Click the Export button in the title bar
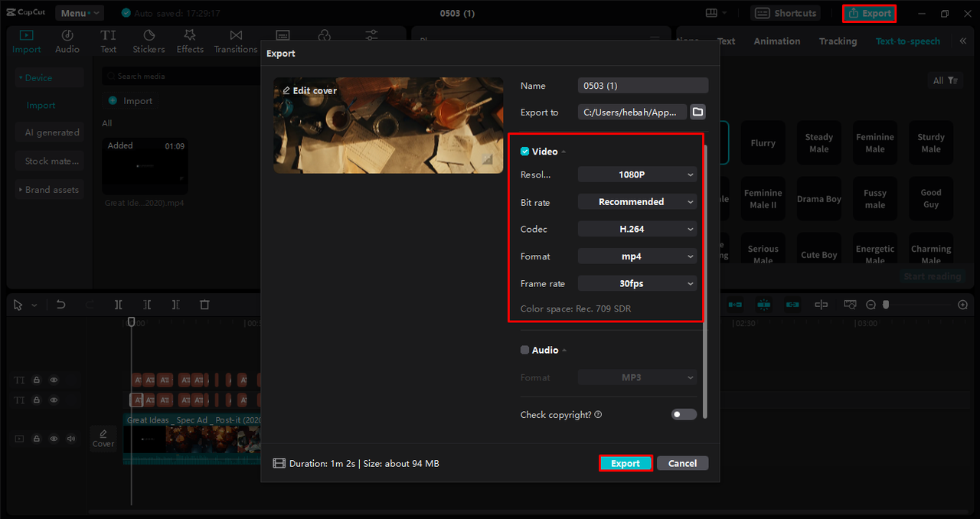 tap(869, 13)
